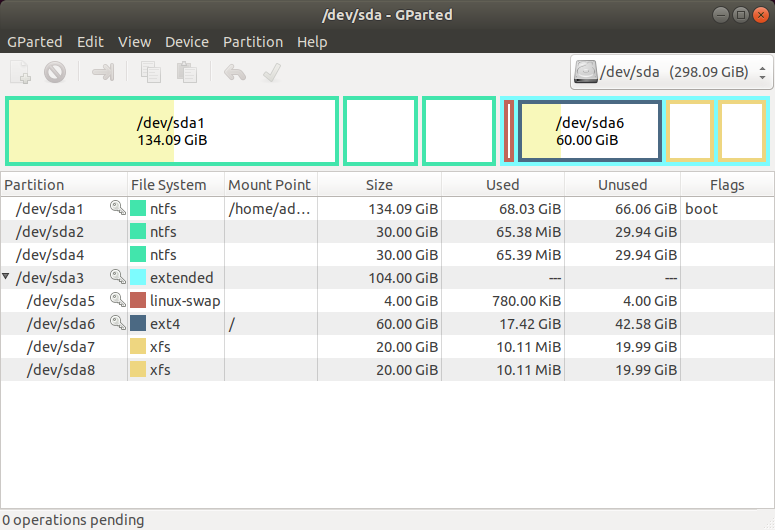Click the Apply all operations checkmark icon
This screenshot has height=530, width=775.
[x=270, y=72]
